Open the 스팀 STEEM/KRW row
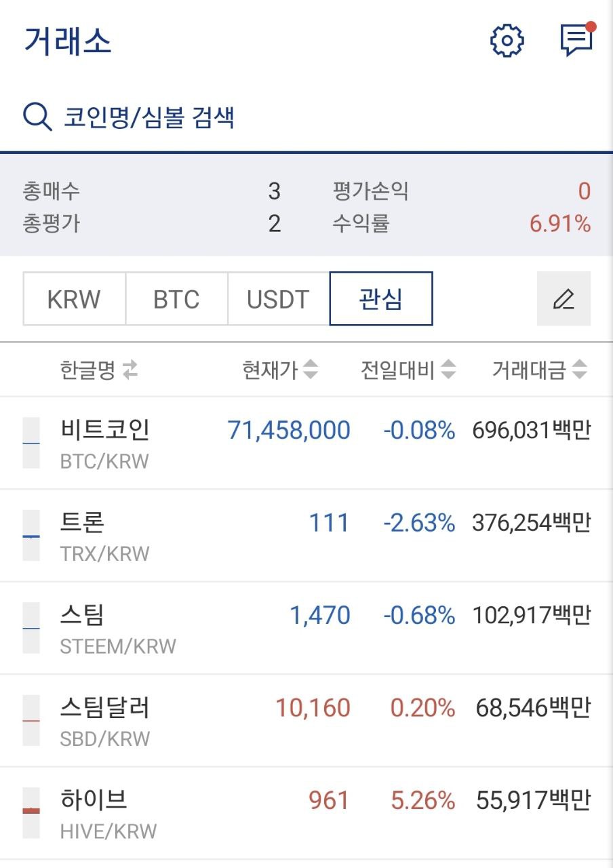 coord(306,628)
